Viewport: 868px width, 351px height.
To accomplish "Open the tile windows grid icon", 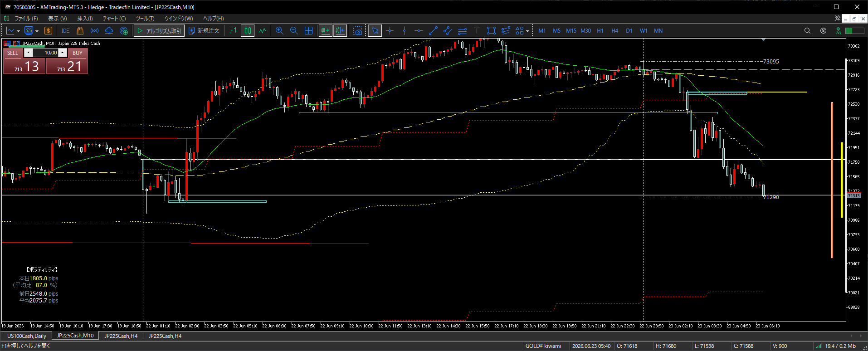I will tap(309, 31).
